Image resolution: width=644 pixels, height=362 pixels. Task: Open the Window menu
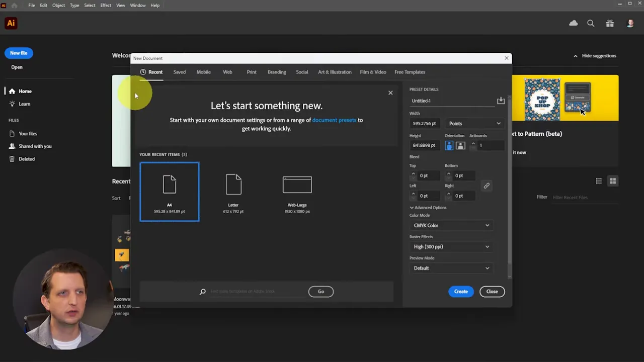(x=137, y=5)
